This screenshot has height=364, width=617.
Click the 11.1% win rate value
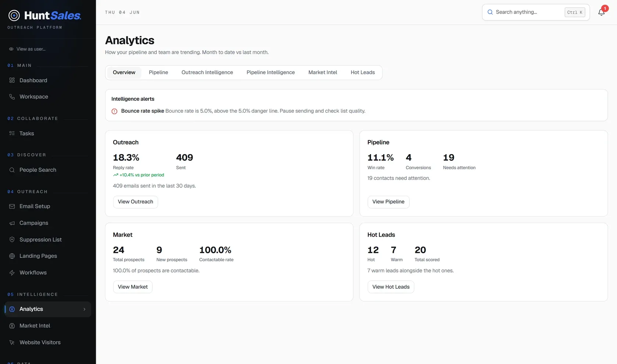click(x=380, y=158)
